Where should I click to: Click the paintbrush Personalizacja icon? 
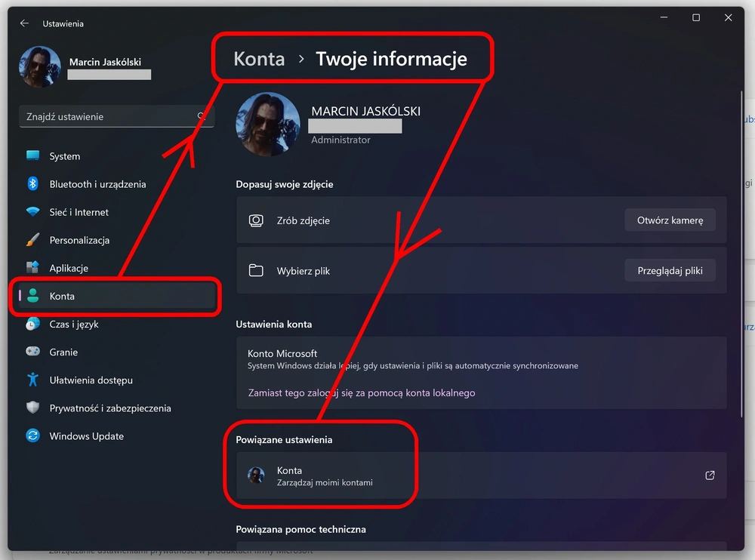[32, 240]
